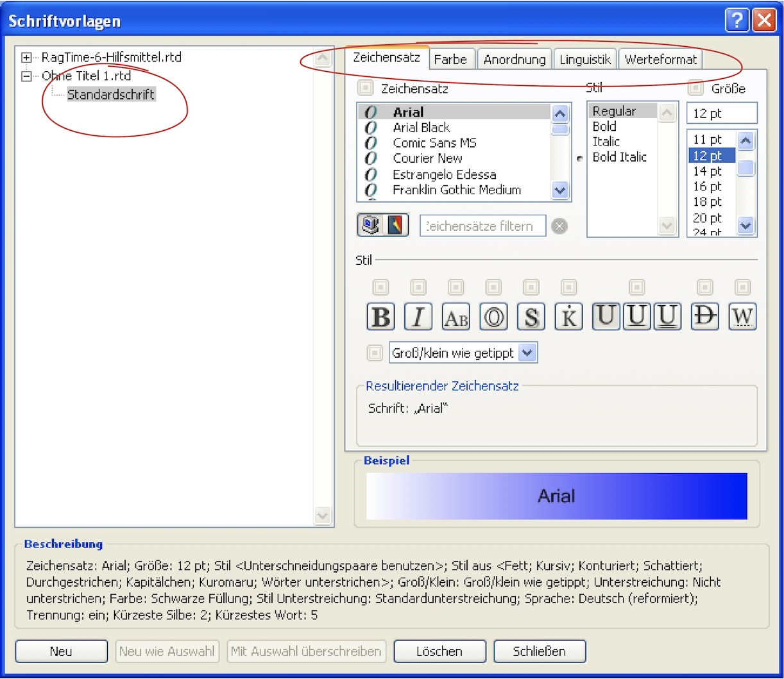Click the Neu button

pyautogui.click(x=61, y=651)
